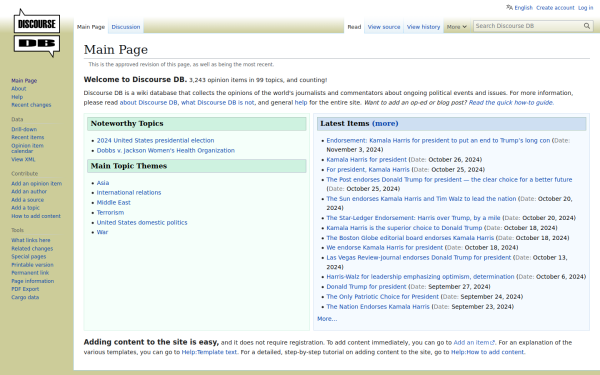Open the Cargo data link
Screen dimensions: 600x375
point(25,297)
